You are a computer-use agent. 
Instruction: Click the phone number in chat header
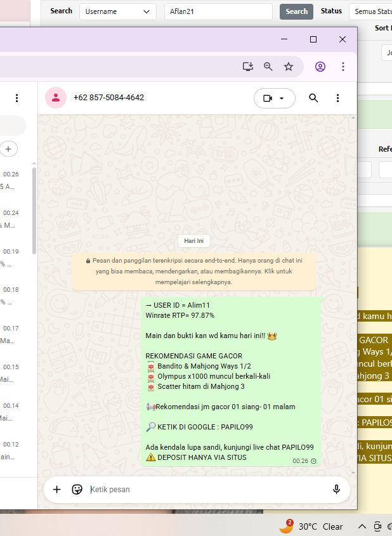coord(108,98)
